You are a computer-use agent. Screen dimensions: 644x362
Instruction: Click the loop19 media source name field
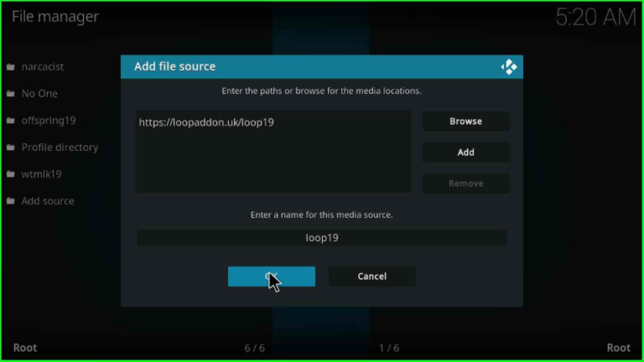(x=321, y=238)
